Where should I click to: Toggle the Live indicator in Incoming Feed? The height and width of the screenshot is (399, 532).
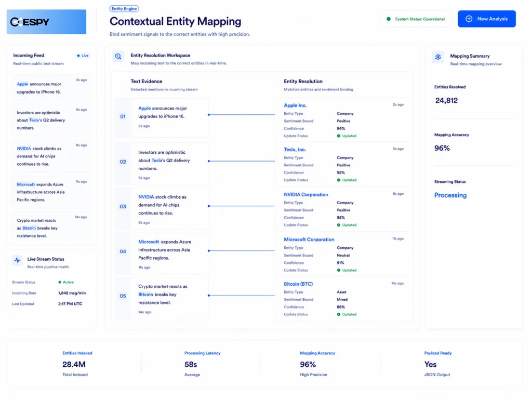pos(83,56)
